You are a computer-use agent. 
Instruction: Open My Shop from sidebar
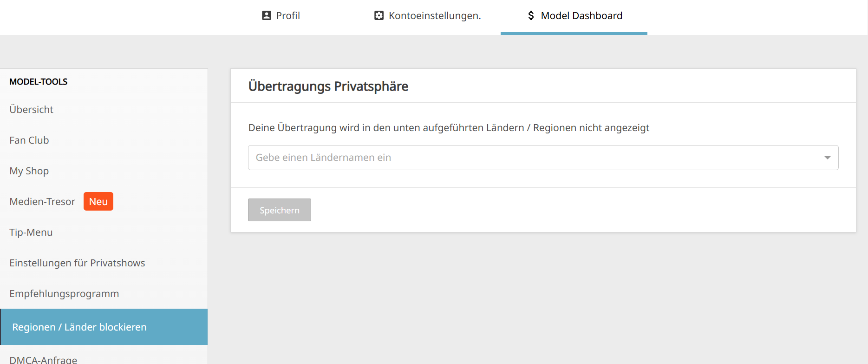[x=29, y=171]
